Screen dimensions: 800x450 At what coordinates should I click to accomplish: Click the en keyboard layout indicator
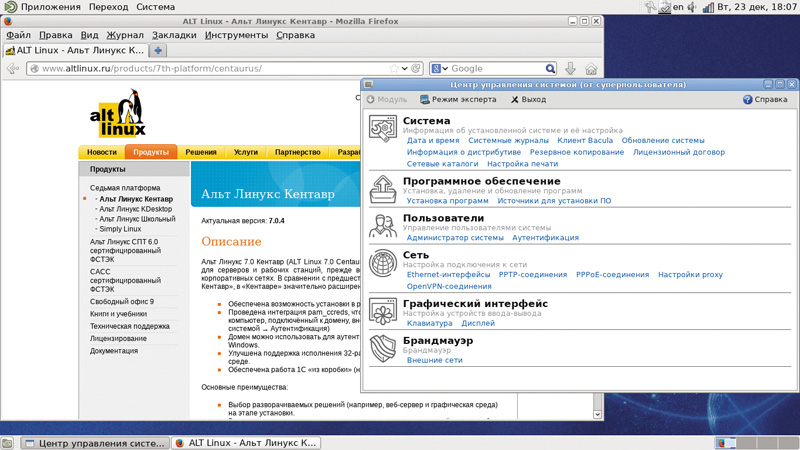(678, 7)
